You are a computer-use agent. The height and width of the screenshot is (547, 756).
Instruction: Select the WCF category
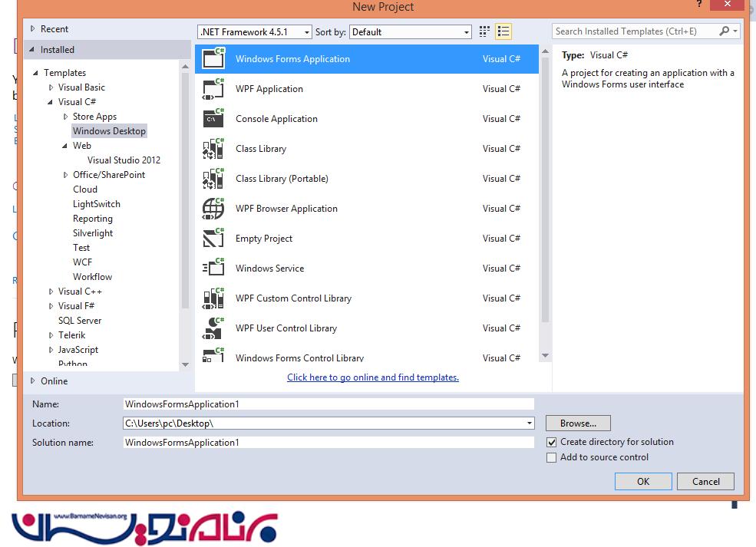point(82,262)
